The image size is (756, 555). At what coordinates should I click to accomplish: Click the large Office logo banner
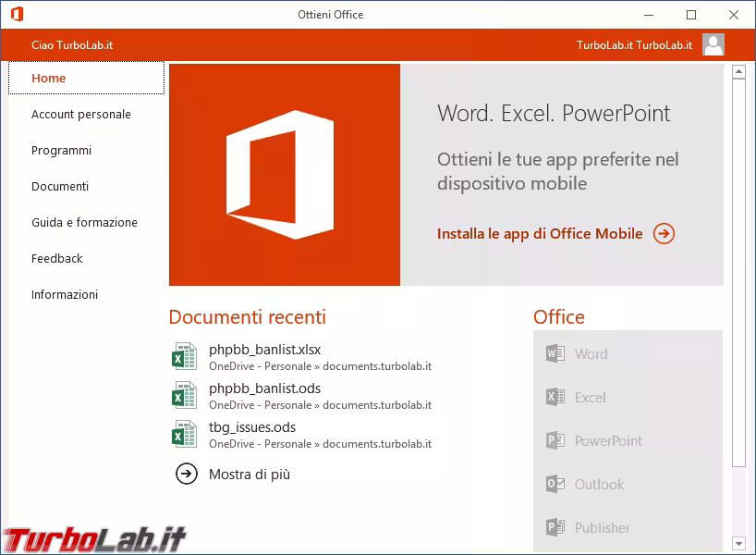point(285,175)
